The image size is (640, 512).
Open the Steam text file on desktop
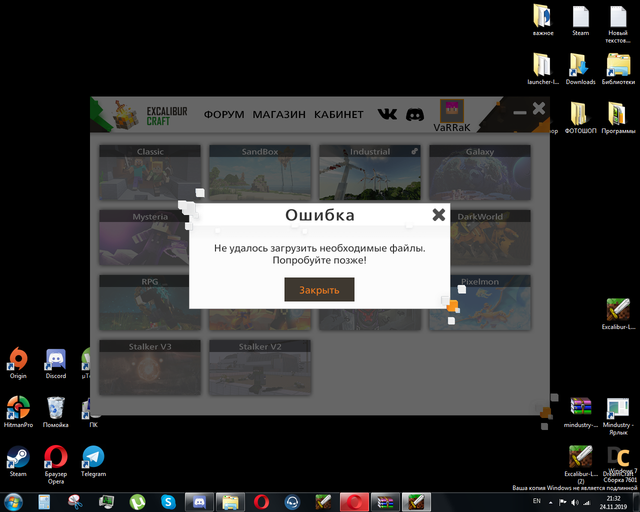pyautogui.click(x=580, y=20)
